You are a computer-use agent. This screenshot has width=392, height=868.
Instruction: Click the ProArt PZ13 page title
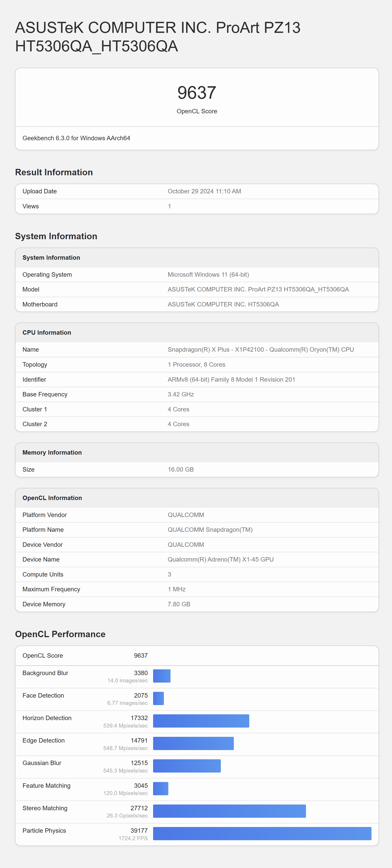[158, 37]
